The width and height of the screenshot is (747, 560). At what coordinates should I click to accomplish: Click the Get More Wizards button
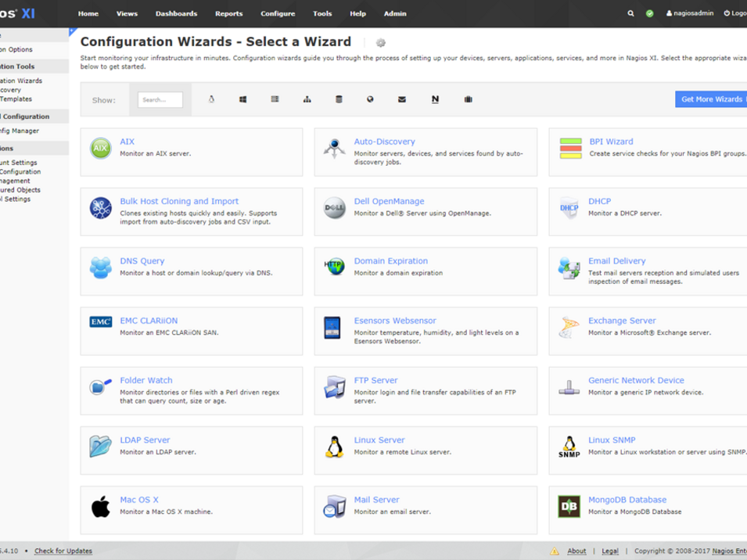pos(711,99)
